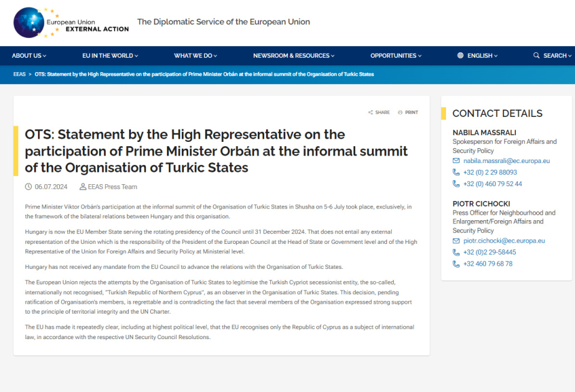Click the EEAS Press Team author label
Image resolution: width=575 pixels, height=392 pixels.
(112, 187)
